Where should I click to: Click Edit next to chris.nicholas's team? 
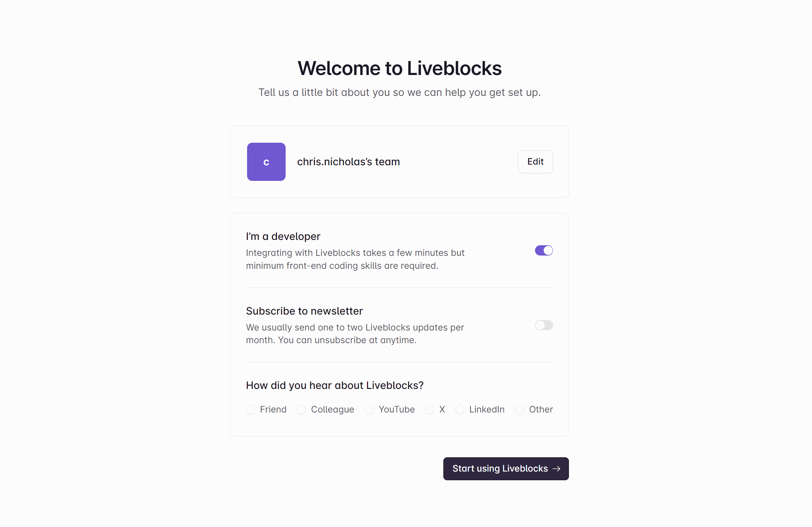coord(535,162)
